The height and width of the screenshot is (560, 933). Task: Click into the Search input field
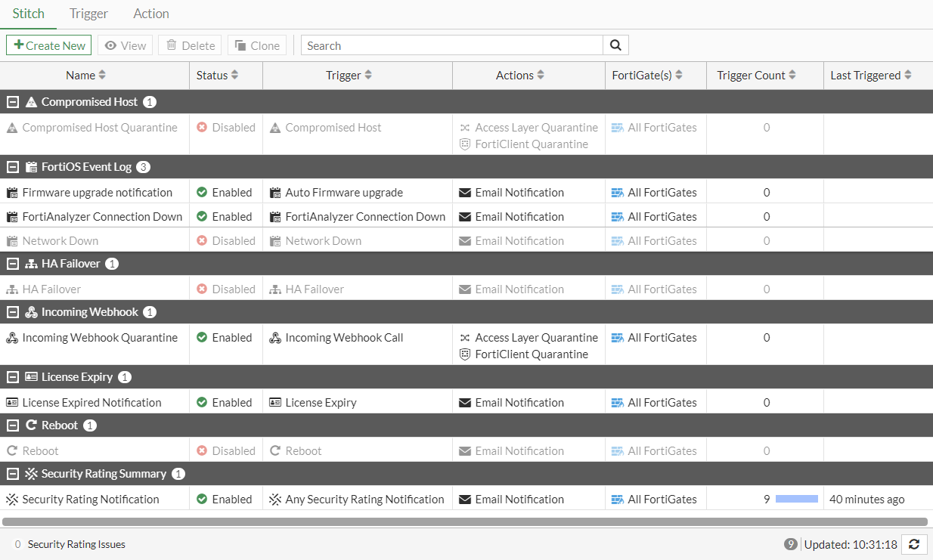point(452,45)
